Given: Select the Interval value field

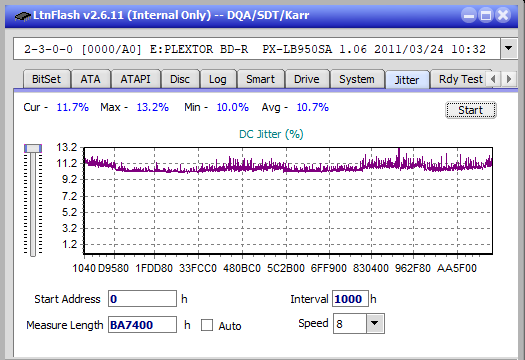Looking at the screenshot, I should tap(350, 299).
